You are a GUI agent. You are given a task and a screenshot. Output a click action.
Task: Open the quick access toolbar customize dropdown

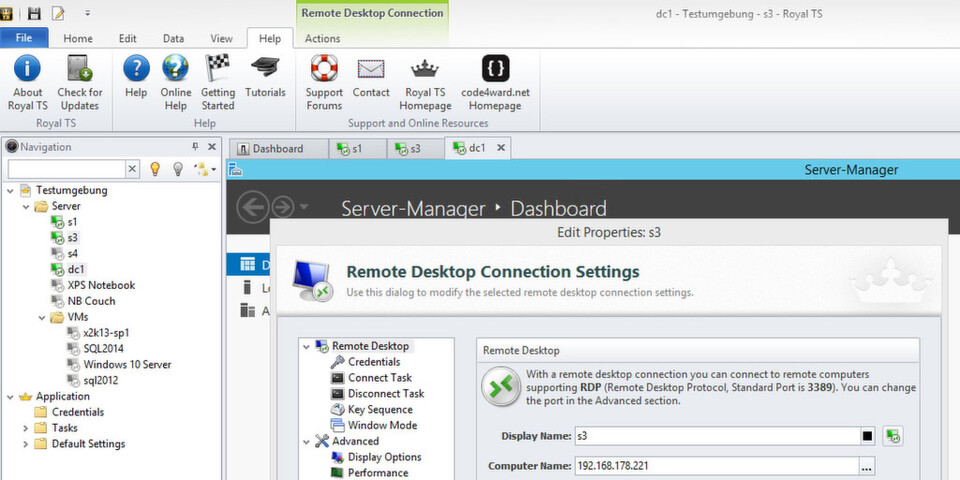click(88, 13)
